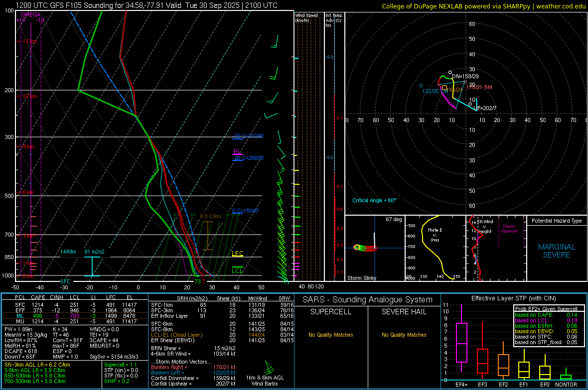Click the 6.0 C/km lapse rate label
The height and width of the screenshot is (390, 588).
click(210, 216)
